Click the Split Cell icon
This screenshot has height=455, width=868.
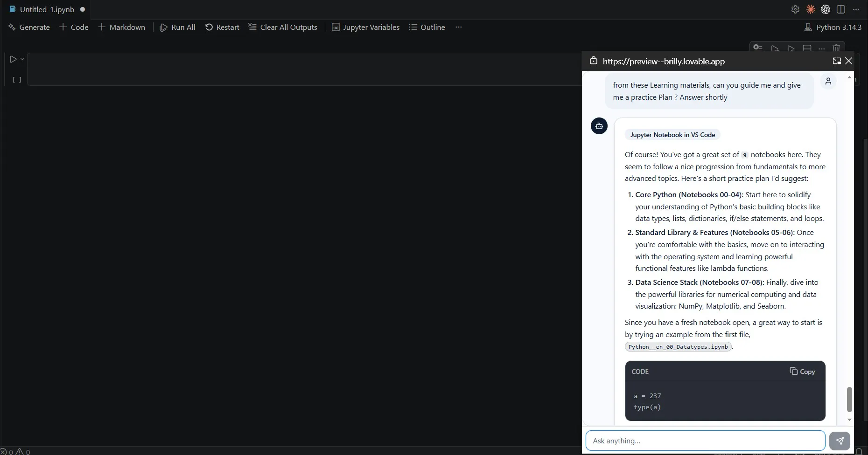[807, 48]
